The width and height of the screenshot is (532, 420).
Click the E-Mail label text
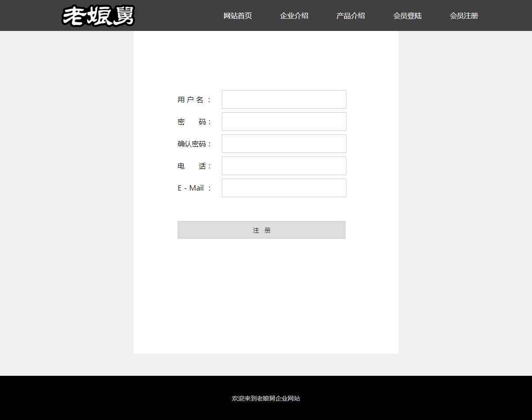click(194, 188)
